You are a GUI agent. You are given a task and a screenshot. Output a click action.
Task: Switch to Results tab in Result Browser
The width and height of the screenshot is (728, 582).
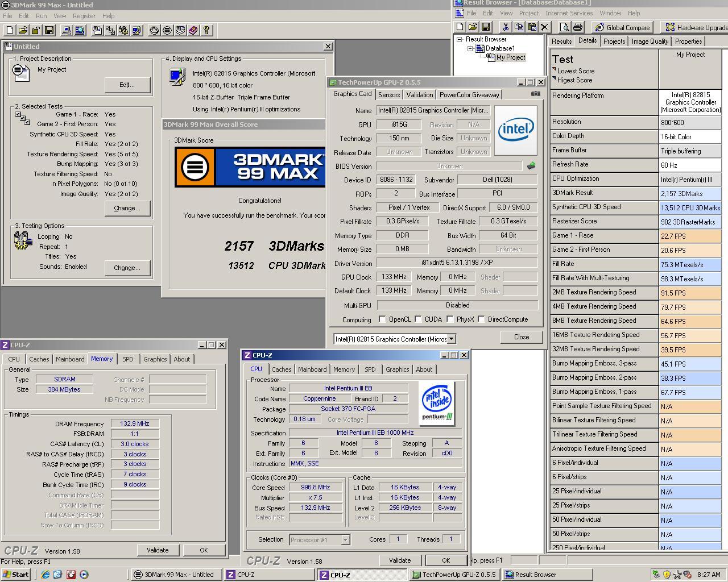pos(561,41)
